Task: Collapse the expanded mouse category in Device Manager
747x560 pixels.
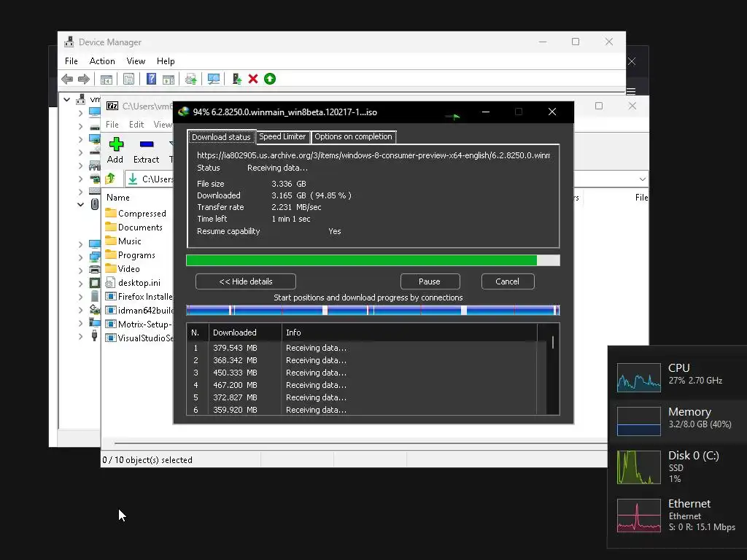Action: [x=80, y=205]
